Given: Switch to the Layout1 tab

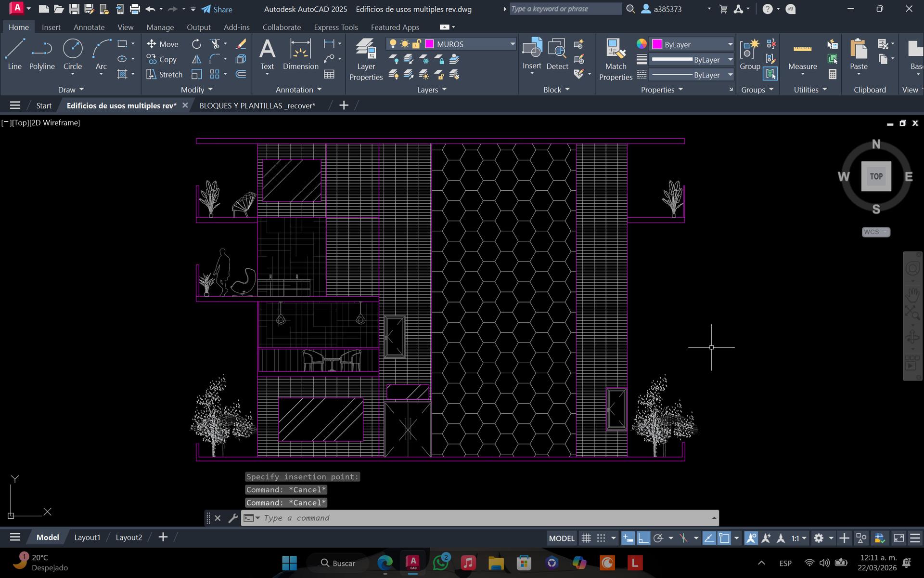Looking at the screenshot, I should click(87, 537).
